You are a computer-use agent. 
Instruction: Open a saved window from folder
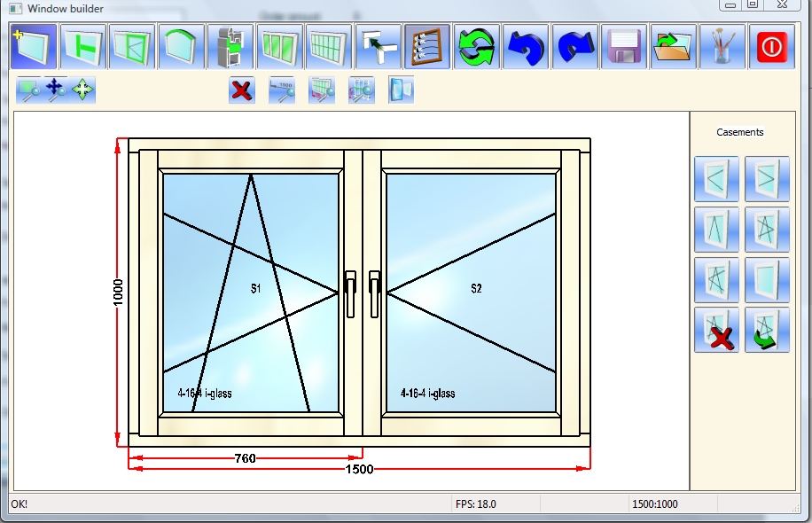coord(673,47)
